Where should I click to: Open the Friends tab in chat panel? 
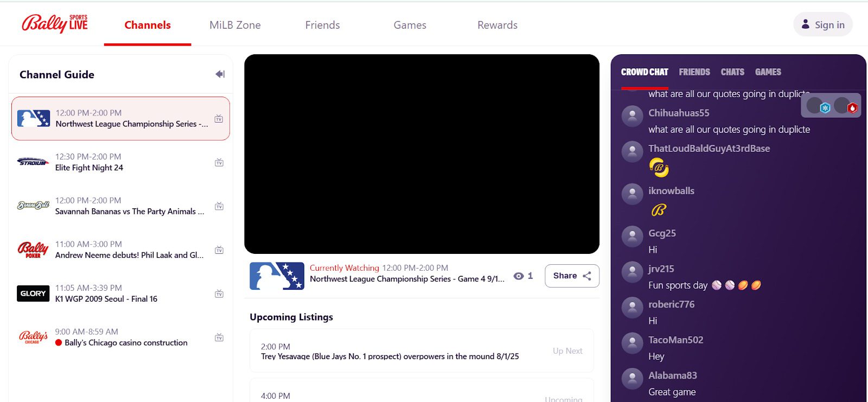[694, 72]
